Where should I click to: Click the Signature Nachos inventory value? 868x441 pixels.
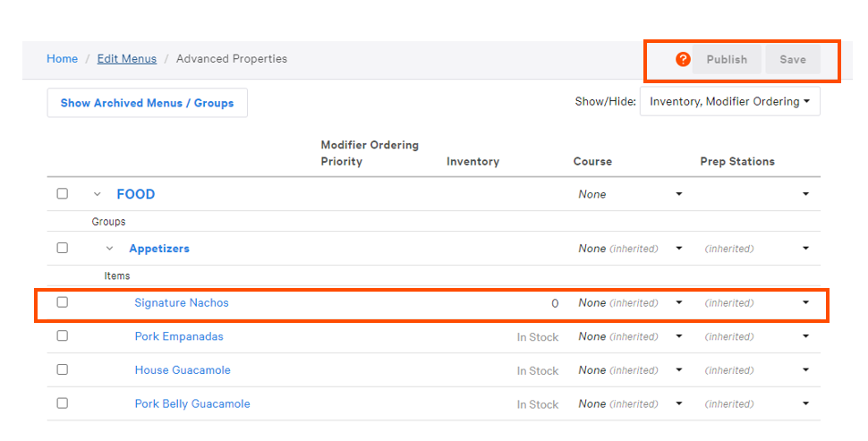click(x=554, y=303)
